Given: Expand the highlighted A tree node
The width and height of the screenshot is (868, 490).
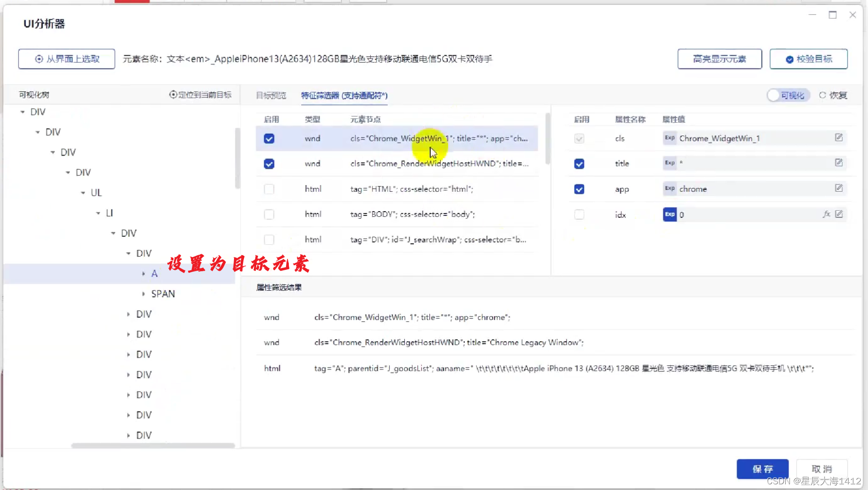Looking at the screenshot, I should (144, 274).
